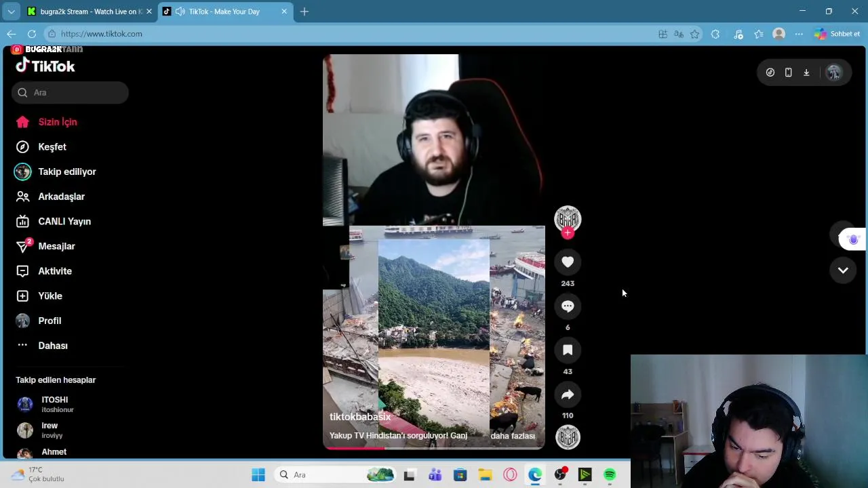
Task: Open Spotify from the taskbar
Action: point(610,475)
